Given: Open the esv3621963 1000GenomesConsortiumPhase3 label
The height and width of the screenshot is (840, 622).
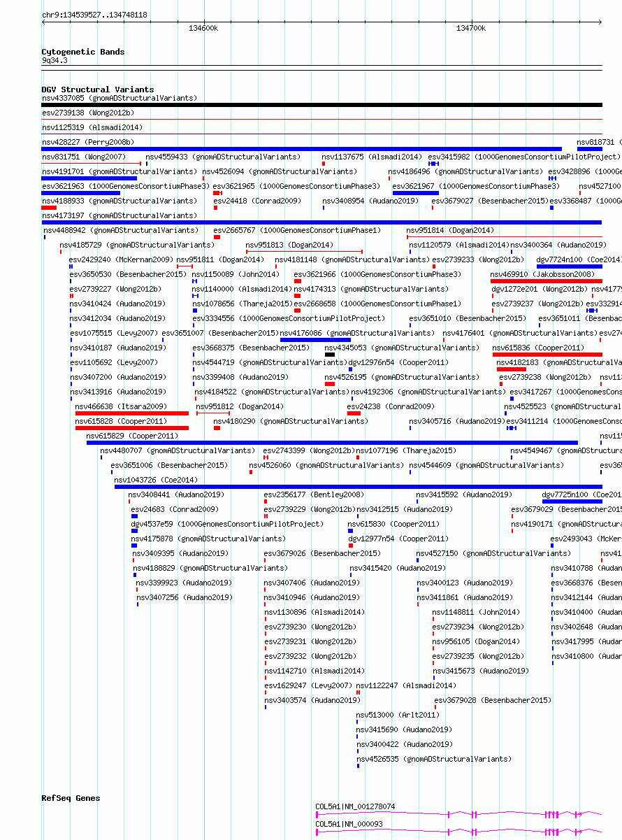Looking at the screenshot, I should pos(126,186).
